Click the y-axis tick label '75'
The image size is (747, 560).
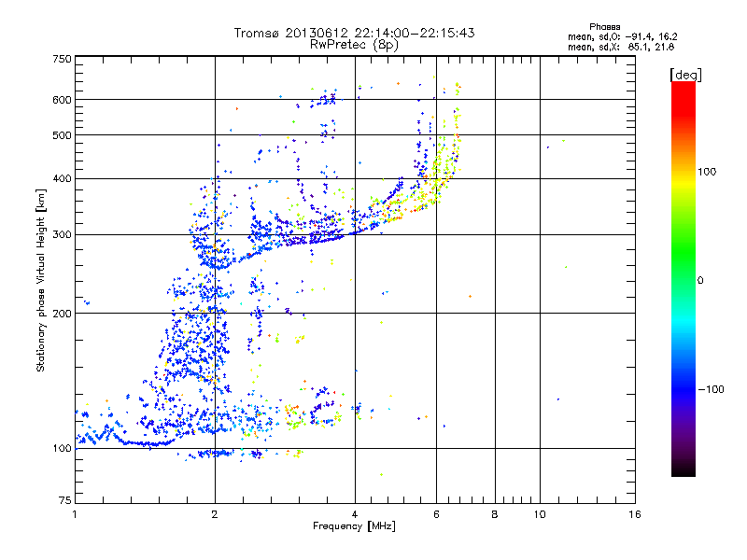pos(64,500)
